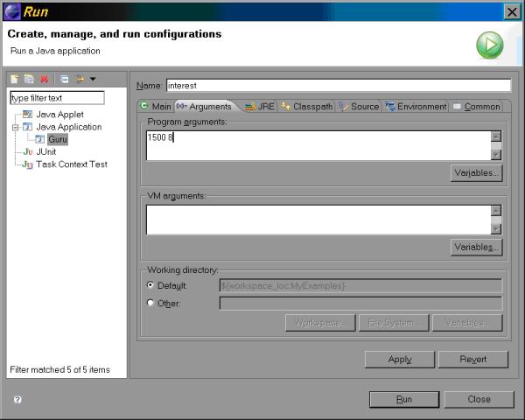Open the filter dropdown arrow in toolbar
The height and width of the screenshot is (420, 525).
(93, 79)
